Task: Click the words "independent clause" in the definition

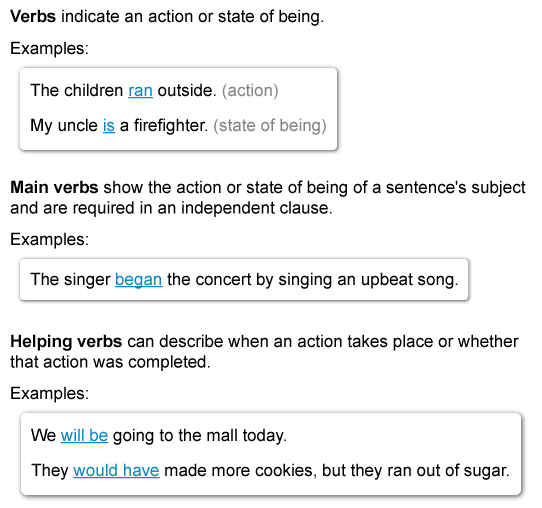Action: pos(256,208)
